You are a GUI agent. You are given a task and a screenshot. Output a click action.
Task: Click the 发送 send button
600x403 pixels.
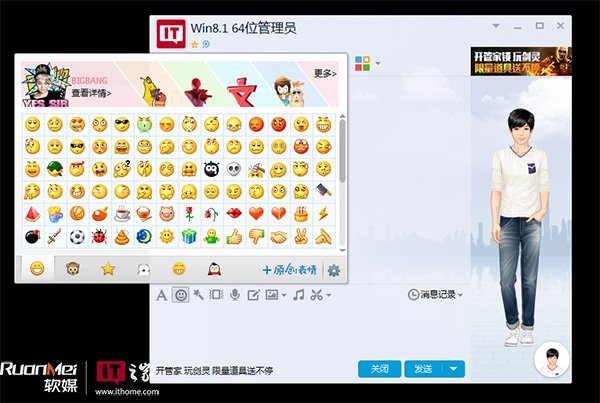coord(423,369)
